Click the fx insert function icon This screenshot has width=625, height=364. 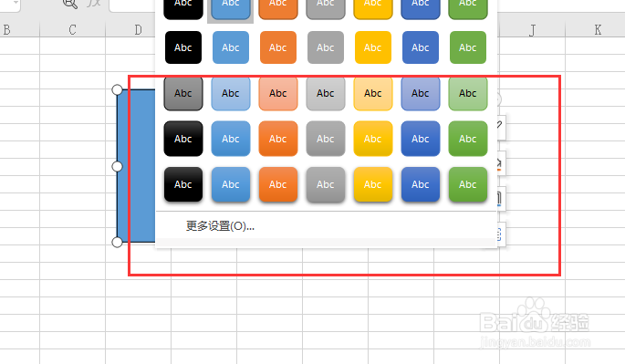94,3
